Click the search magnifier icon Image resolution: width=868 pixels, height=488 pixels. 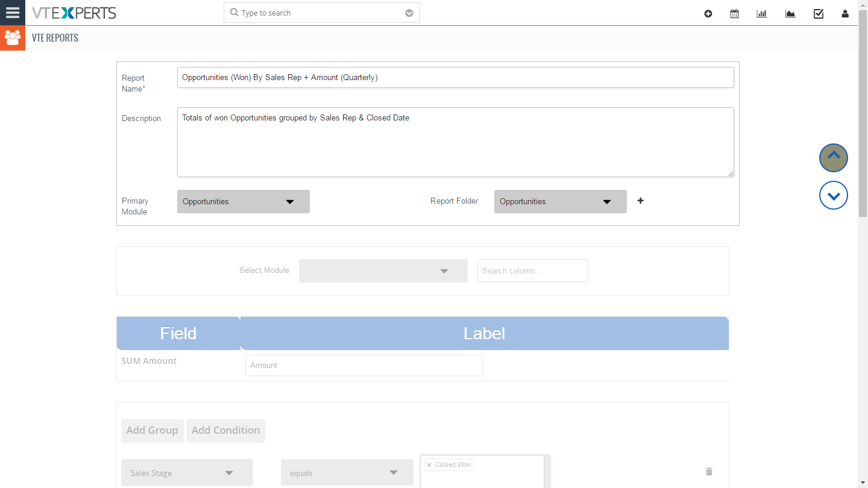pyautogui.click(x=234, y=13)
